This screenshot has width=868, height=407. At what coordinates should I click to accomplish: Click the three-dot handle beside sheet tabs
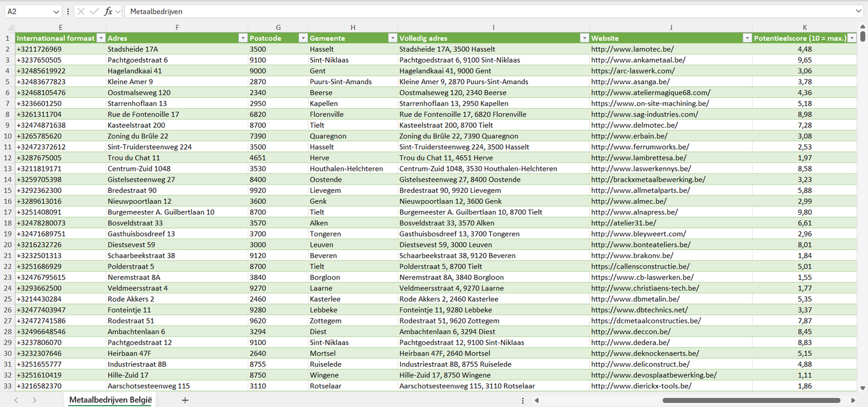pos(523,400)
